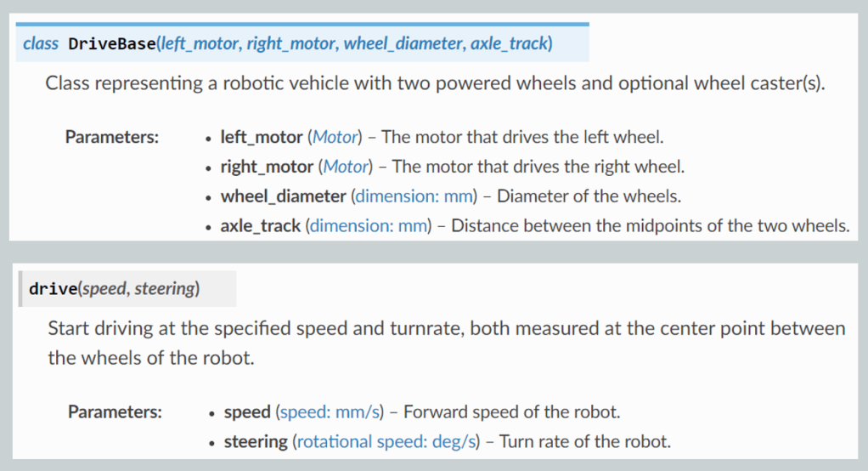Follow the wheel_diameter dimension: mm link
Screen dimensions: 868x471
[x=415, y=196]
